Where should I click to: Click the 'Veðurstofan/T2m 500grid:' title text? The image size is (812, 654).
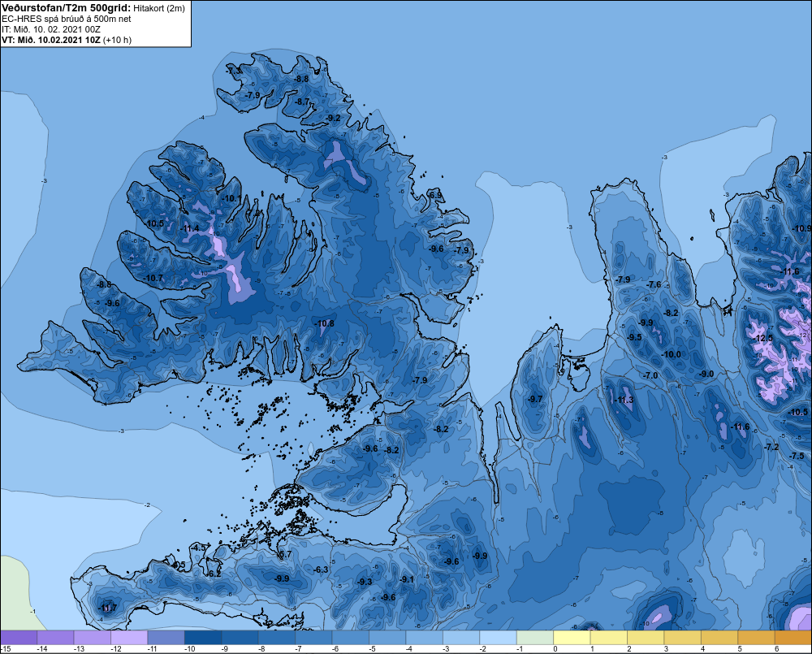[x=66, y=8]
